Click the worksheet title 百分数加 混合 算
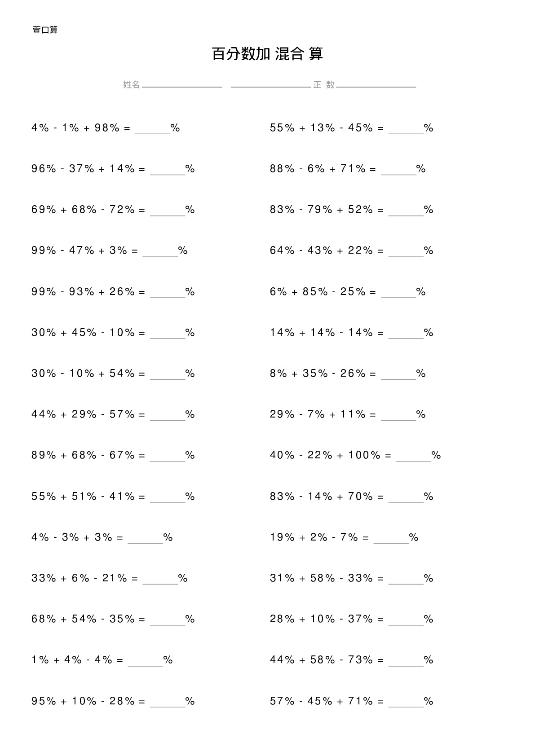The image size is (535, 756). 267,54
